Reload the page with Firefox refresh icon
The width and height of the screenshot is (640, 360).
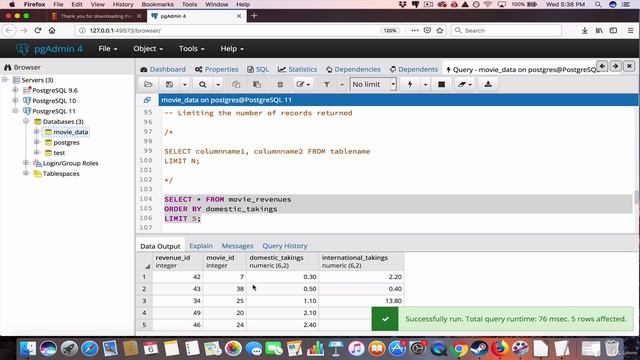tap(38, 31)
